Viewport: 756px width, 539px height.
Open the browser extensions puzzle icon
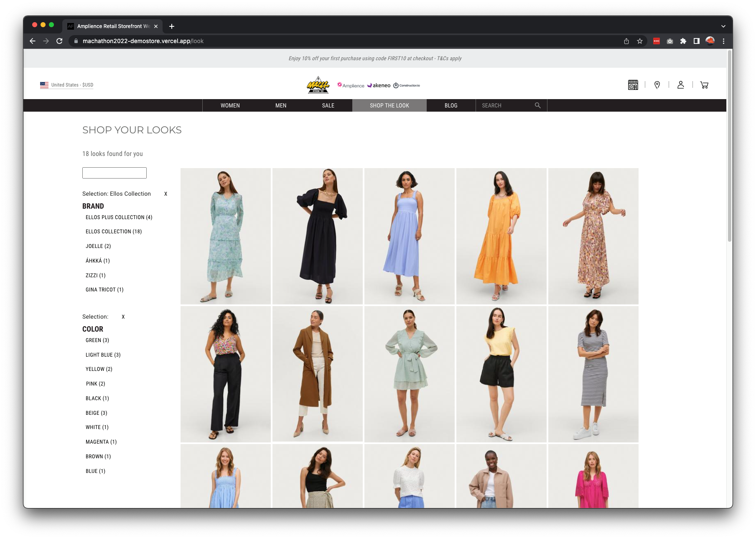(683, 41)
